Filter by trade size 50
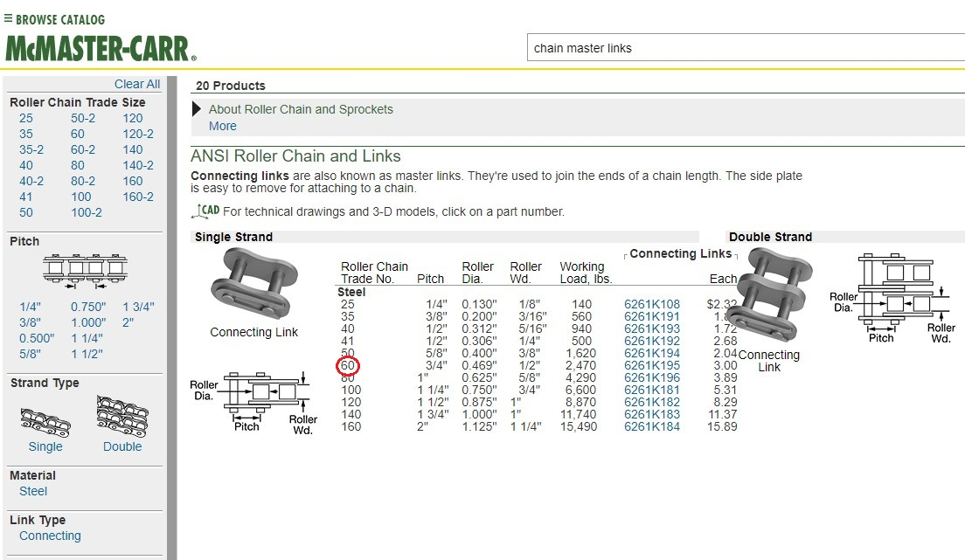This screenshot has height=560, width=965. pyautogui.click(x=26, y=212)
